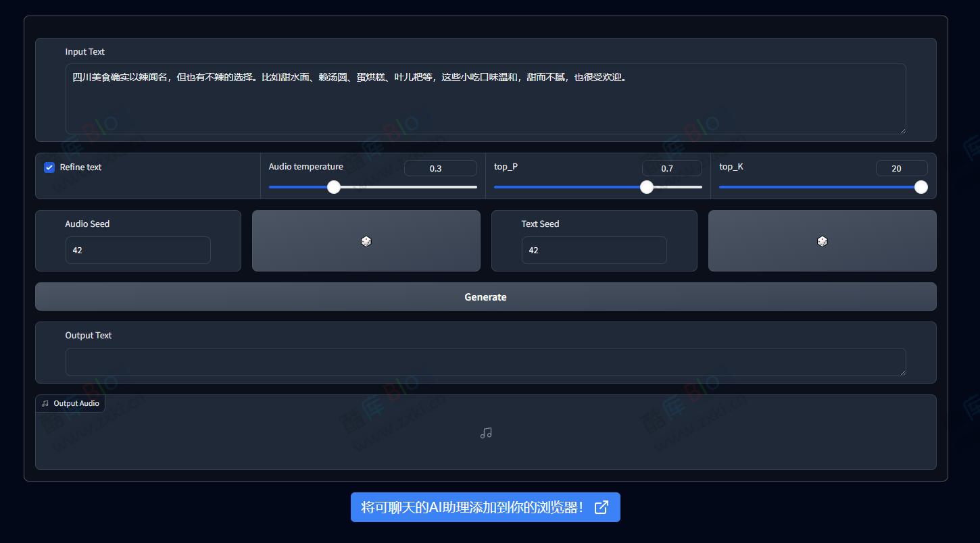Open the AI assistant browser banner link
This screenshot has width=980, height=543.
[x=472, y=507]
